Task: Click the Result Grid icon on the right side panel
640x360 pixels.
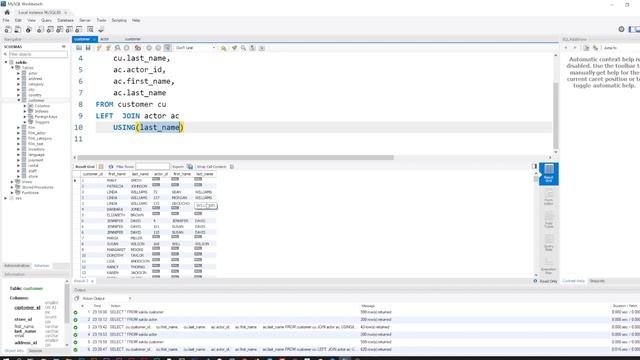Action: coord(549,173)
